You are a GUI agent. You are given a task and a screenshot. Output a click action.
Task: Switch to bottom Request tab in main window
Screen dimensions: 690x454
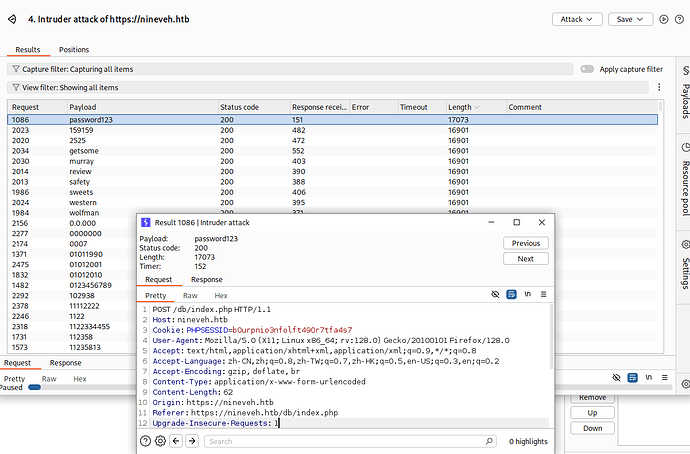(x=18, y=363)
